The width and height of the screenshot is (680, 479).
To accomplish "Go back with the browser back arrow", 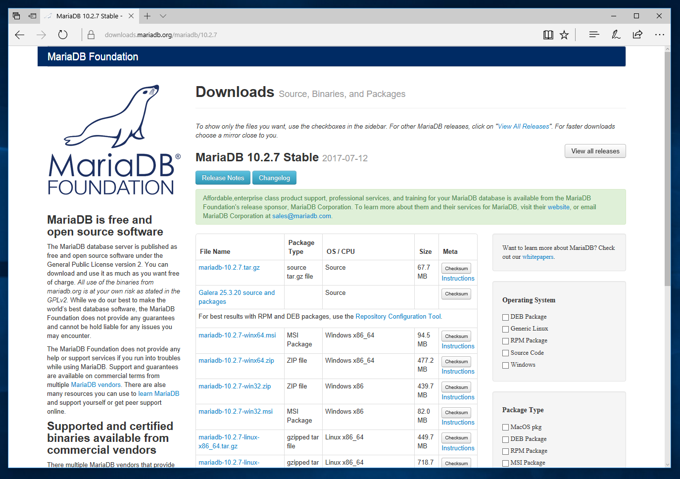I will tap(20, 35).
